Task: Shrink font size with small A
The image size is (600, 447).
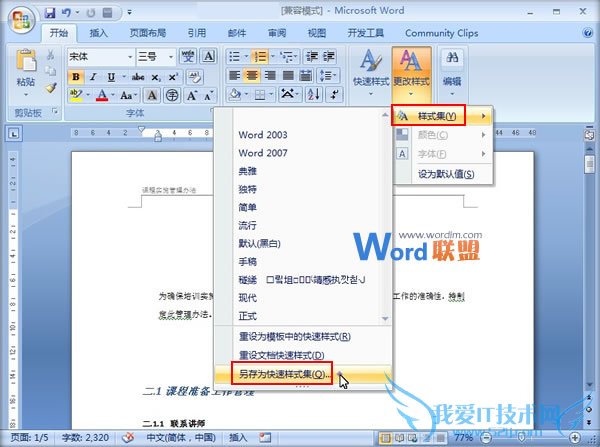Action: pos(208,95)
